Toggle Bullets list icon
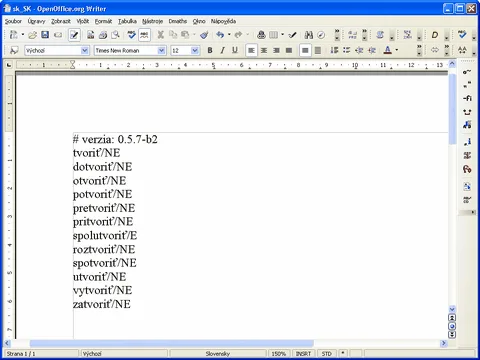The height and width of the screenshot is (360, 480). tap(347, 50)
